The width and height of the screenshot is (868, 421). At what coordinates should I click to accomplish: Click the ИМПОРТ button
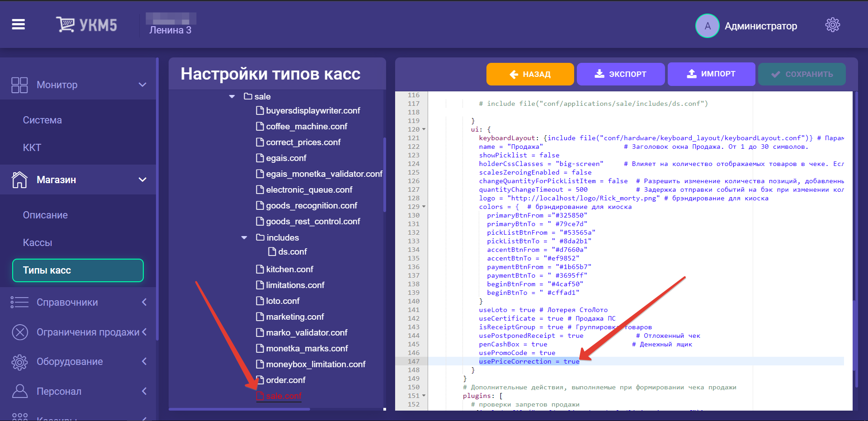(x=711, y=74)
